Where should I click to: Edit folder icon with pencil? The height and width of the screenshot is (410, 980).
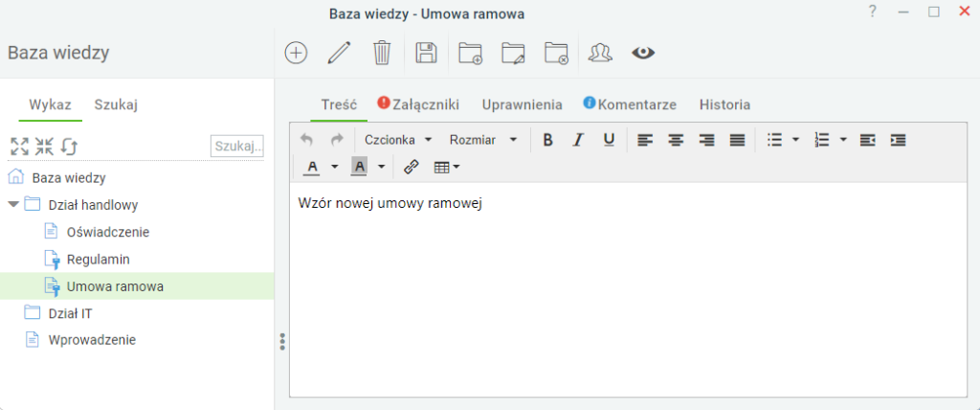pos(513,54)
